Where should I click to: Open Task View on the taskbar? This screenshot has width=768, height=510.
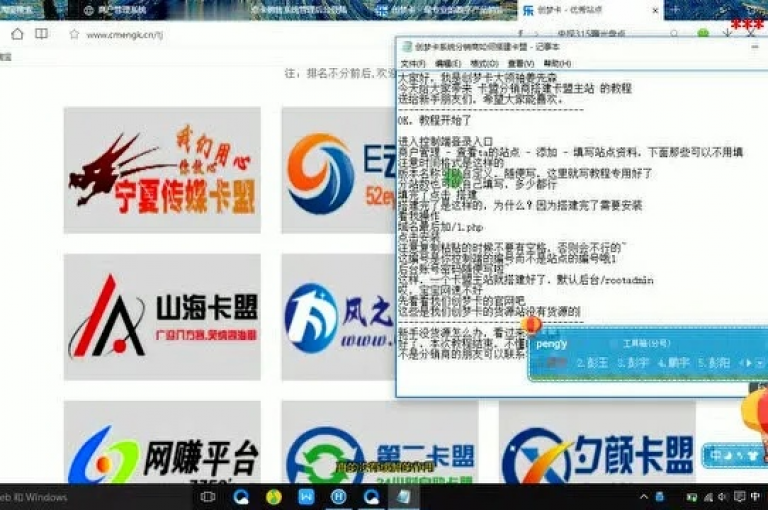click(x=208, y=497)
